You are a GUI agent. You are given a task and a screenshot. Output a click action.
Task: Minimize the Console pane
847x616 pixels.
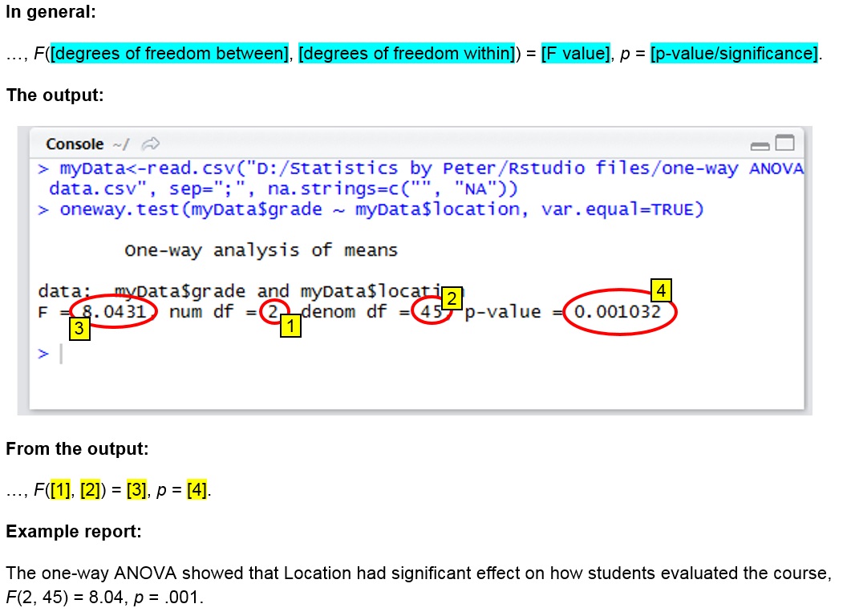[x=759, y=145]
